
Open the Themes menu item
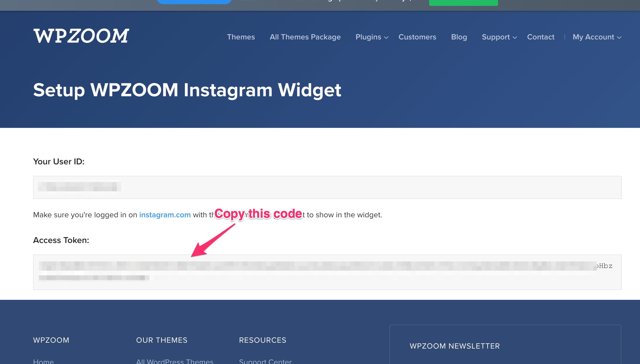tap(241, 37)
